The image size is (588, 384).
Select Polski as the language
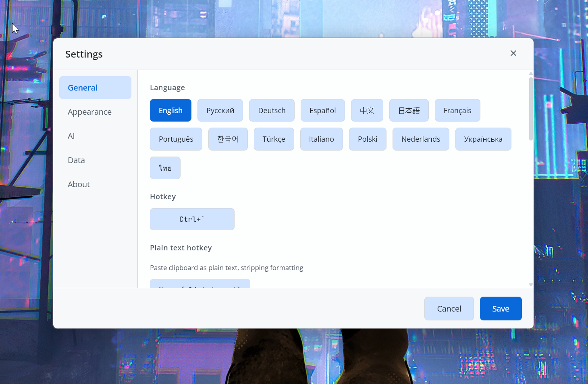click(368, 139)
